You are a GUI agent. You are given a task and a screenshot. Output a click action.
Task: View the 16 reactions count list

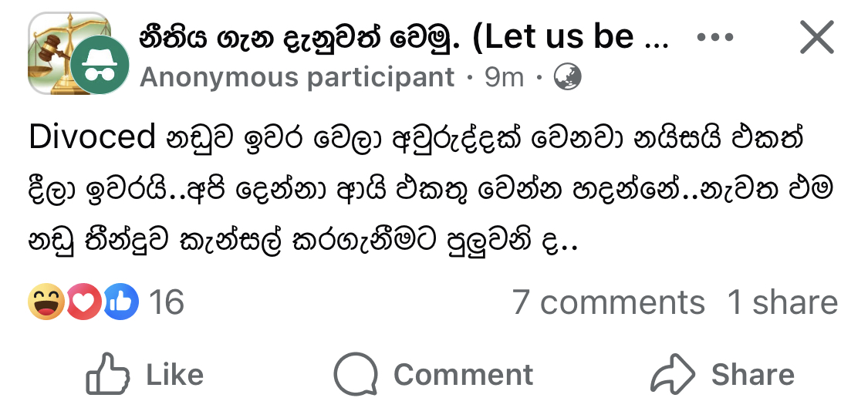(167, 302)
